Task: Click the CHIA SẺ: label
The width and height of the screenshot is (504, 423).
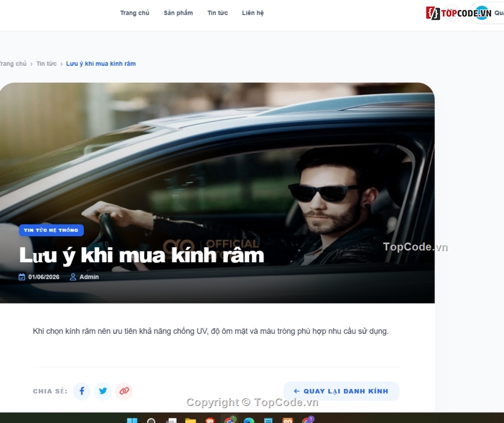Action: point(50,391)
